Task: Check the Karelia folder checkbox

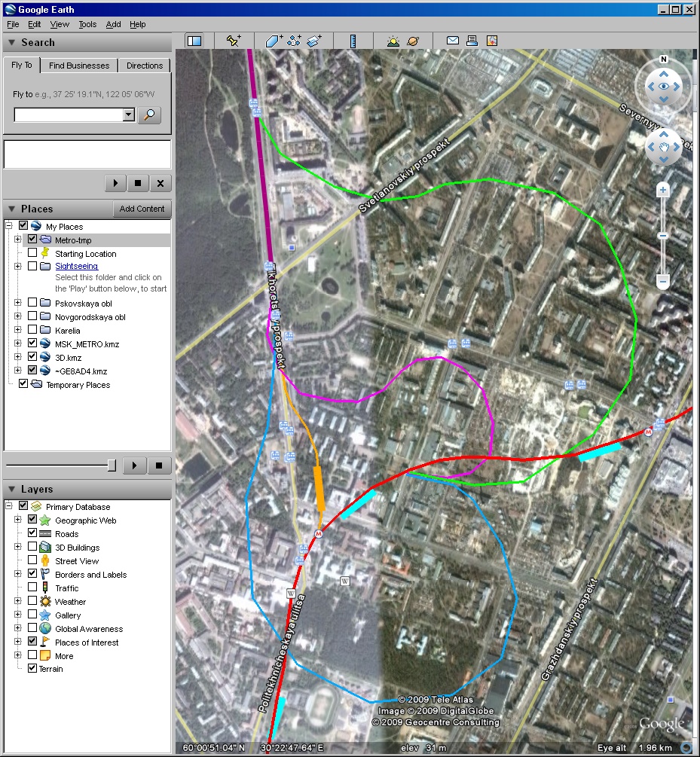Action: click(x=32, y=331)
